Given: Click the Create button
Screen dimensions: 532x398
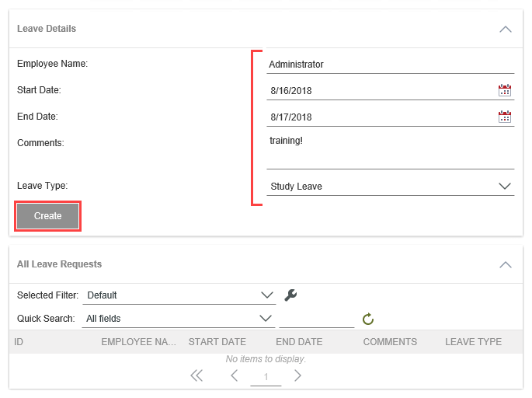Looking at the screenshot, I should pyautogui.click(x=48, y=216).
